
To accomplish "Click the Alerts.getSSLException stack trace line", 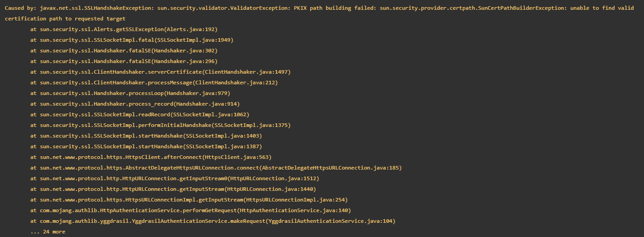I will [x=124, y=29].
